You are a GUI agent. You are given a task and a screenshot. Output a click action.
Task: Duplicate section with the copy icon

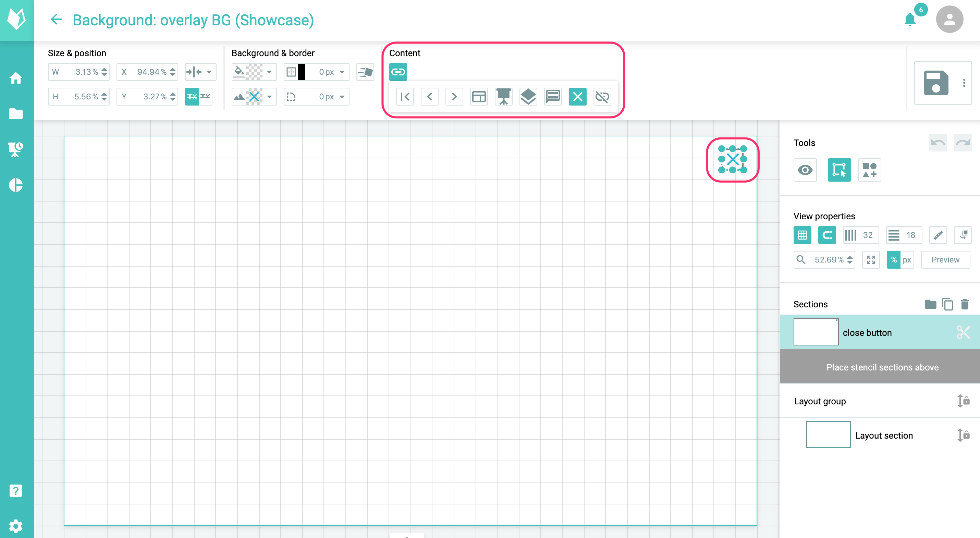(947, 304)
